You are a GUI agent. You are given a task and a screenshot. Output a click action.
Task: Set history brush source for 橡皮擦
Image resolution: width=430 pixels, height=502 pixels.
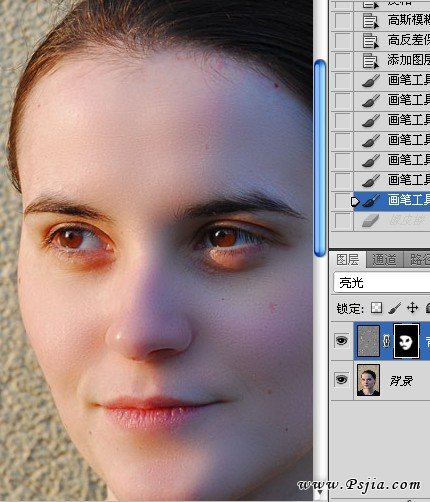342,221
